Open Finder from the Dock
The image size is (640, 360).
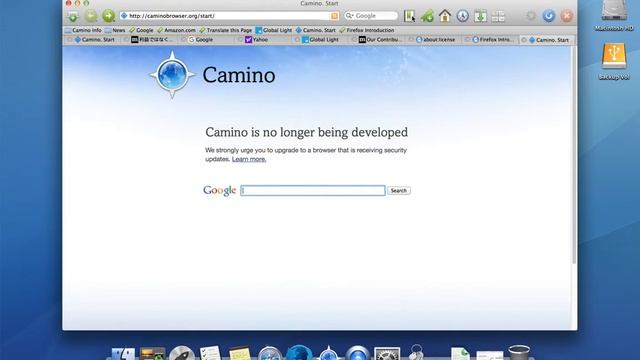(123, 353)
